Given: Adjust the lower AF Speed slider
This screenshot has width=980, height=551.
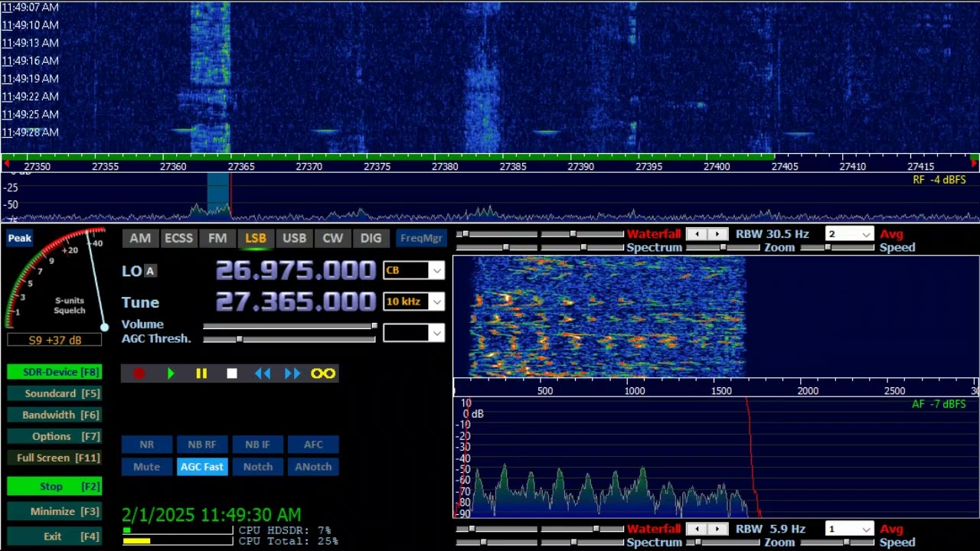Looking at the screenshot, I should tap(837, 542).
